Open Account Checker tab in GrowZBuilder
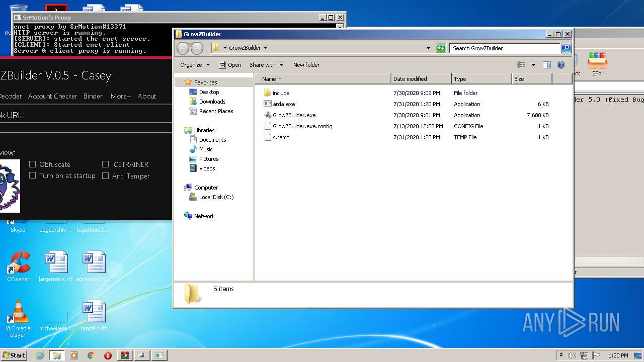 [x=53, y=96]
